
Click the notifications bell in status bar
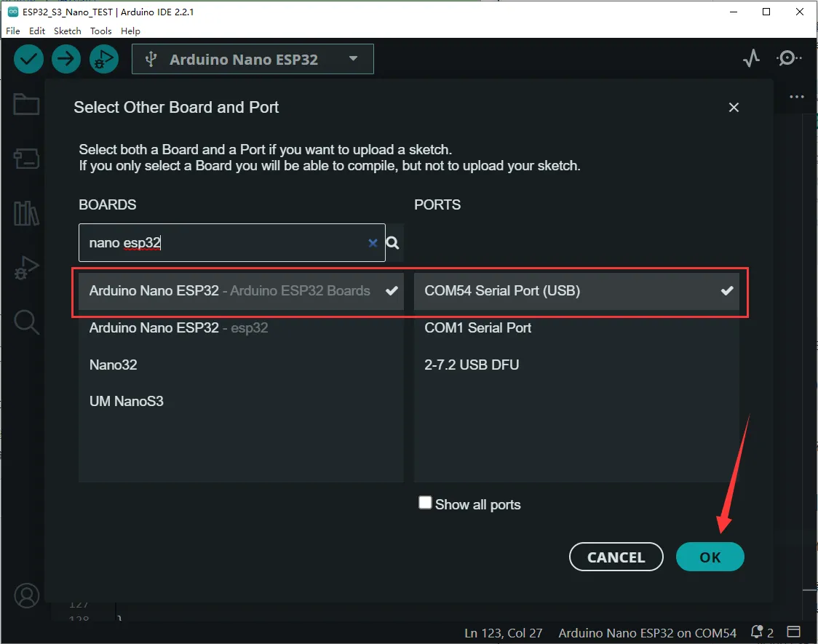pyautogui.click(x=757, y=632)
